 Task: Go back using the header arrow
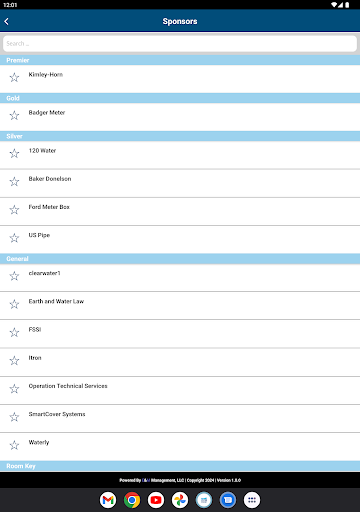pos(7,21)
